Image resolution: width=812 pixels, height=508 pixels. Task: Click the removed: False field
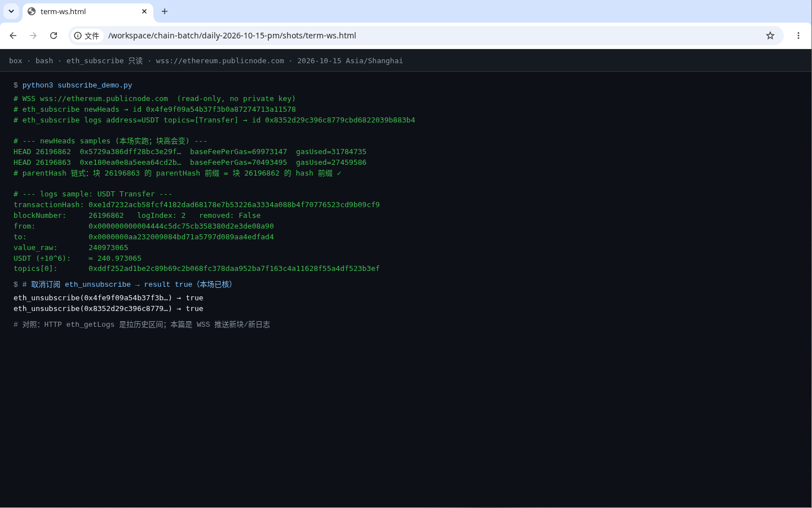[x=230, y=216]
